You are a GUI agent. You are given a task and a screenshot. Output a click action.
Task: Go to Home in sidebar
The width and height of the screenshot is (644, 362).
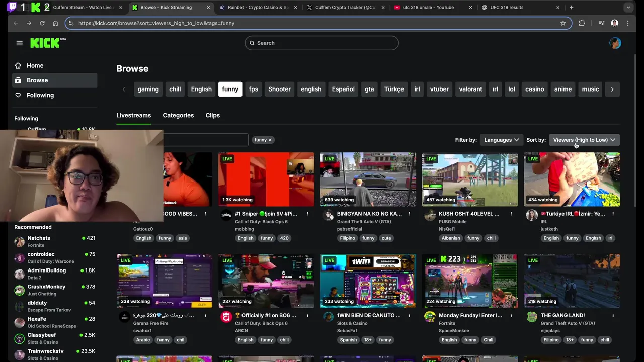[x=55, y=66]
